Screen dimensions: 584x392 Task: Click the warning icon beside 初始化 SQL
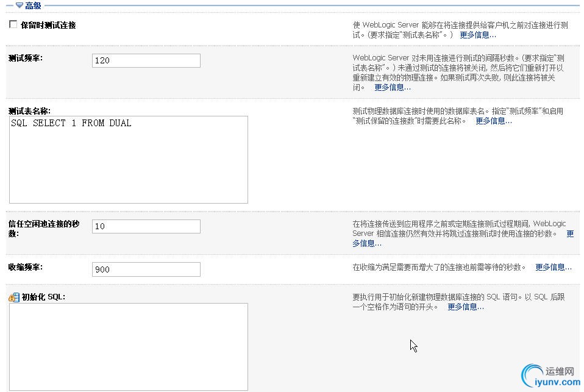[14, 297]
